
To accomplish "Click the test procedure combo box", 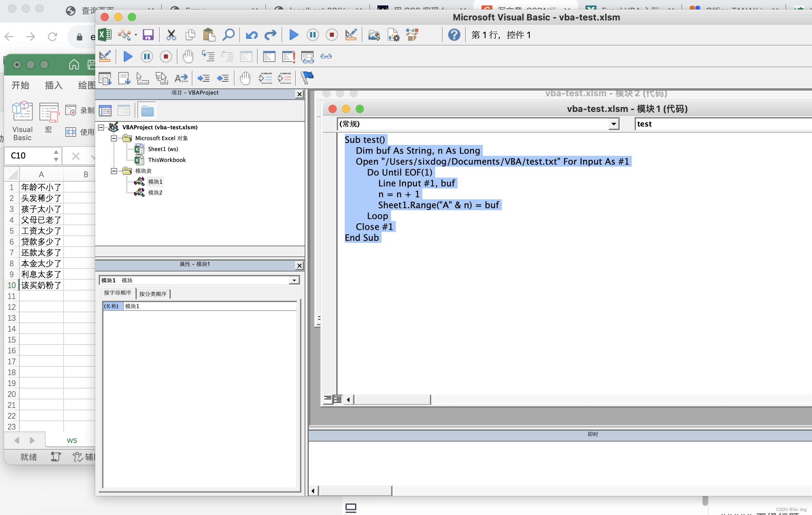I will tap(723, 124).
